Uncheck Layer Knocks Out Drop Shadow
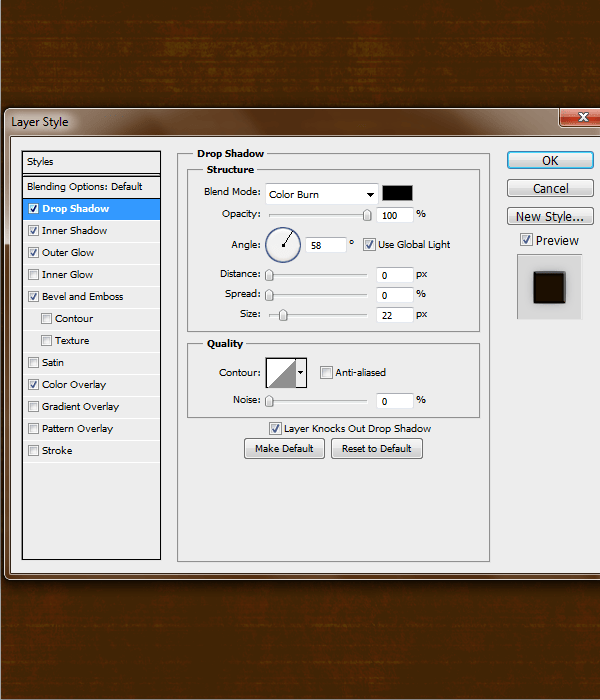Viewport: 600px width, 700px height. [x=275, y=429]
